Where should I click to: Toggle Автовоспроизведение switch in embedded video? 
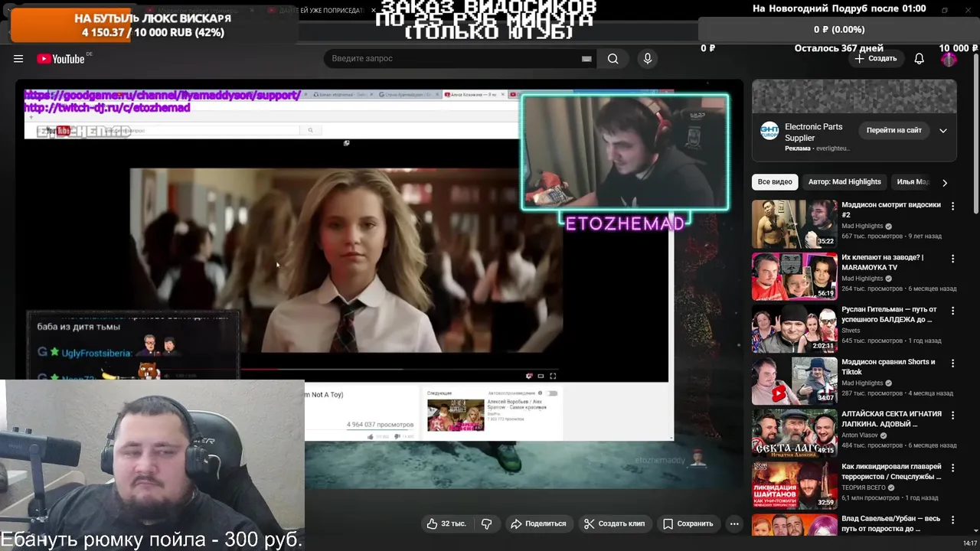coord(551,393)
